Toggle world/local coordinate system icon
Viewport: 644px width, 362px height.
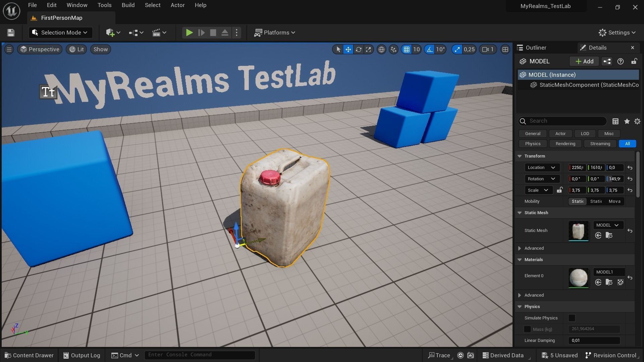(x=381, y=50)
